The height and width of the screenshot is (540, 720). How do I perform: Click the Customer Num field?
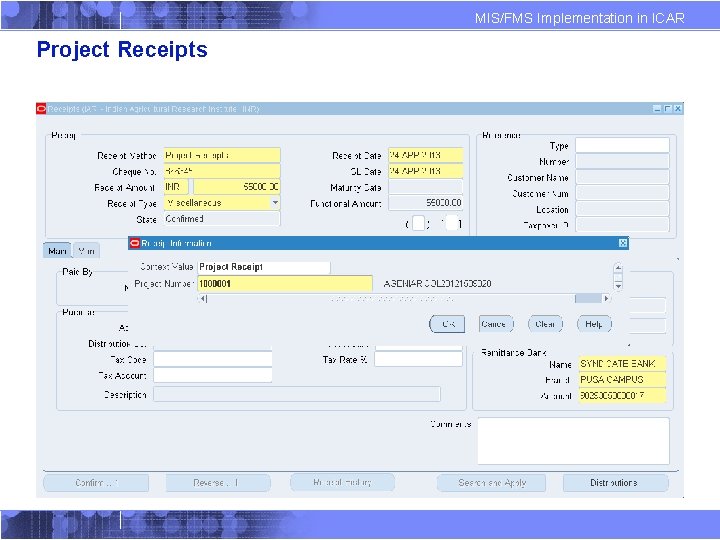click(622, 193)
